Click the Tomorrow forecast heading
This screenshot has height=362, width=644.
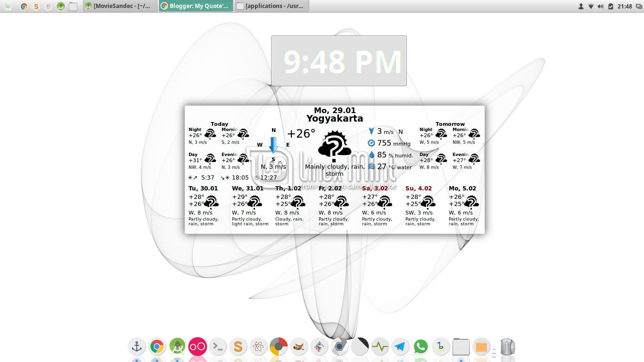click(450, 124)
